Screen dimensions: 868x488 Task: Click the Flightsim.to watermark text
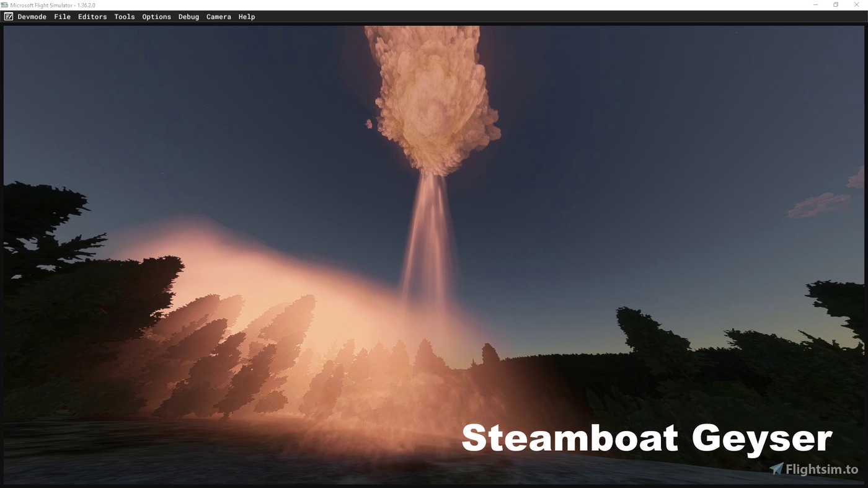click(821, 470)
